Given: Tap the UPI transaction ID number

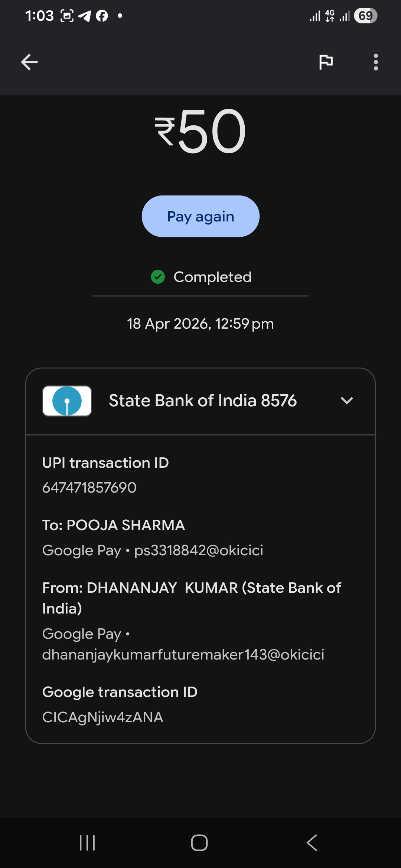Looking at the screenshot, I should point(89,487).
